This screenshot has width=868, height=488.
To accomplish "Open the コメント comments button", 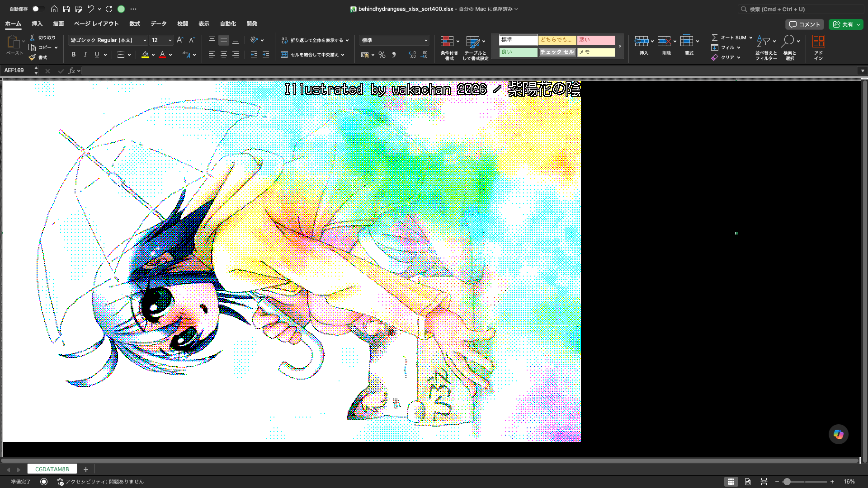I will coord(804,24).
